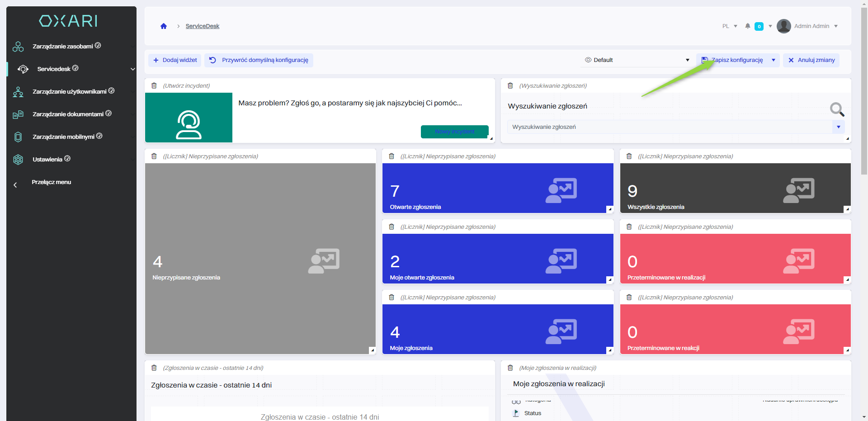Select Ustawienia in the sidebar
Image resolution: width=868 pixels, height=421 pixels.
coord(47,160)
